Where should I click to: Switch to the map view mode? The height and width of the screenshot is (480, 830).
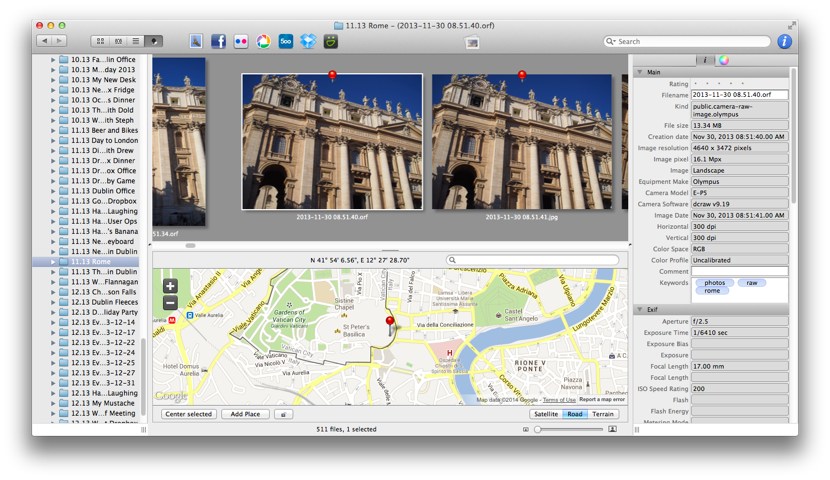click(x=154, y=41)
